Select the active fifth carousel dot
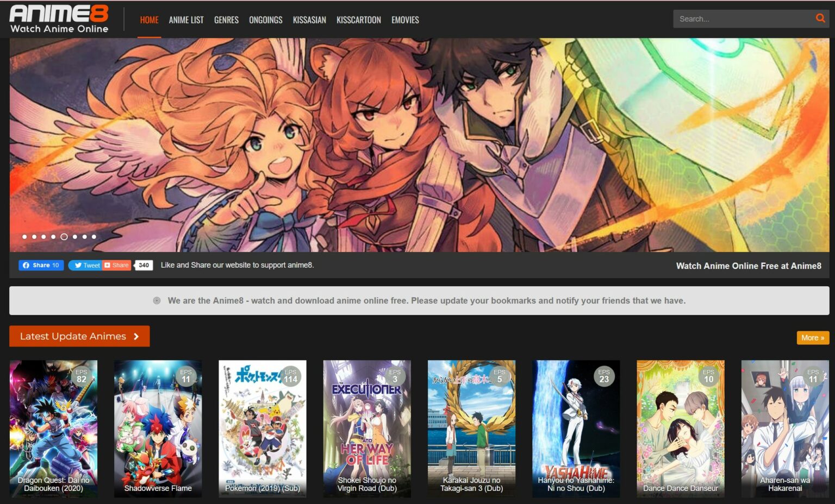The height and width of the screenshot is (504, 835). click(64, 237)
